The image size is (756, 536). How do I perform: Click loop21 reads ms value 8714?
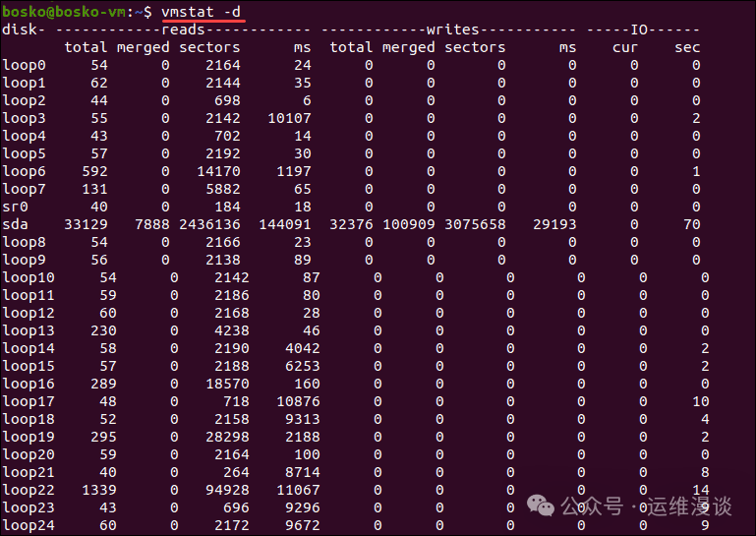pyautogui.click(x=303, y=472)
